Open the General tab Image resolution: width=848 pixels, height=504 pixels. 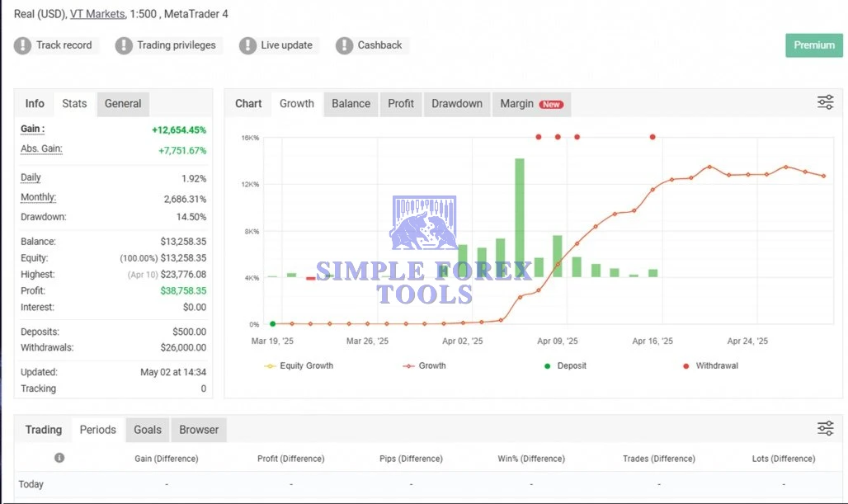123,104
